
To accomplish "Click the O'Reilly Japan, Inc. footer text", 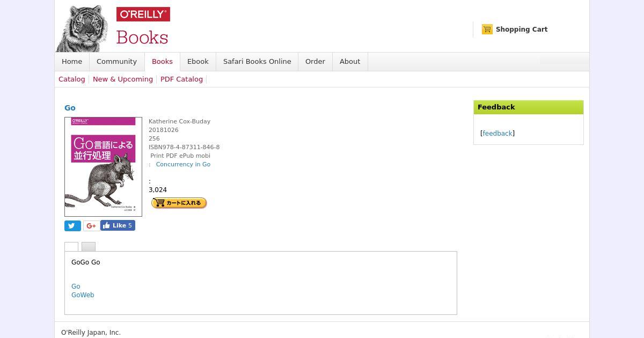I will pyautogui.click(x=91, y=333).
